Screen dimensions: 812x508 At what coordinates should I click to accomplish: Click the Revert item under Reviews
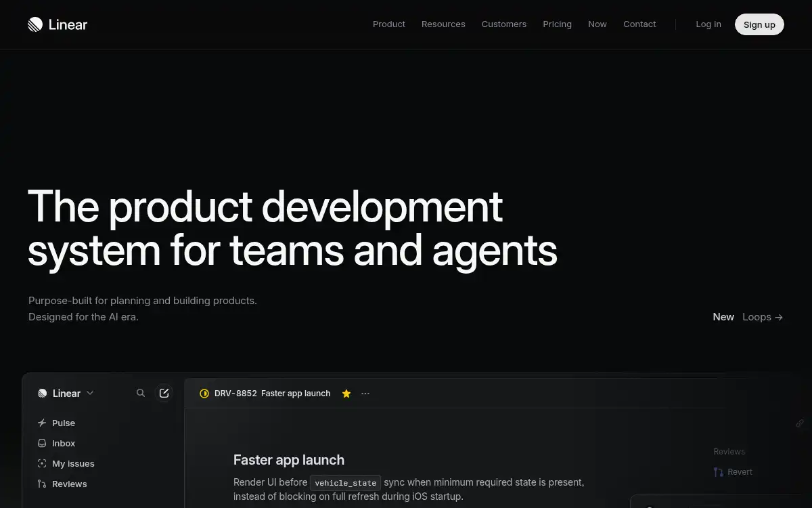733,472
